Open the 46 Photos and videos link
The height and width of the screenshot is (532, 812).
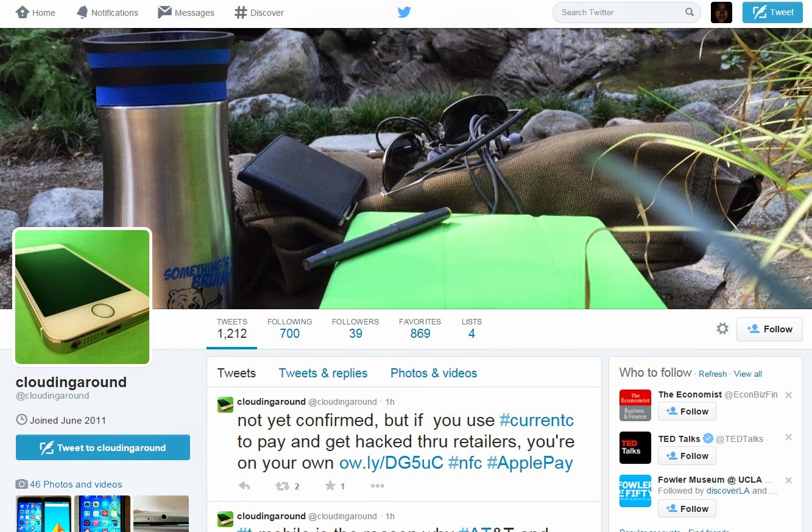pyautogui.click(x=76, y=485)
